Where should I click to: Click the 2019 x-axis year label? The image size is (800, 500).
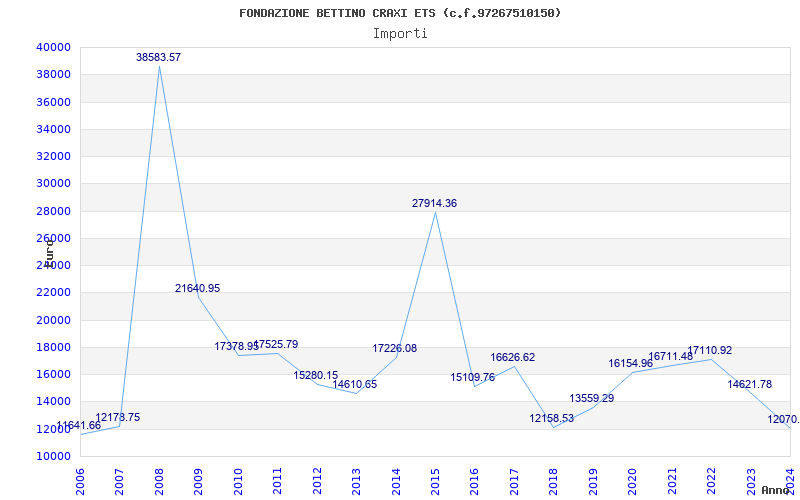pyautogui.click(x=593, y=481)
